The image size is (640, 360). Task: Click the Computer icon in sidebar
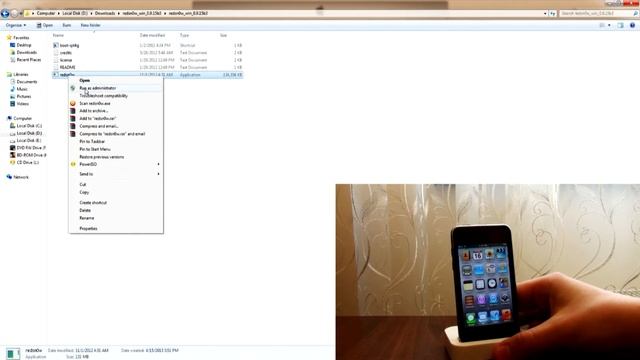coord(9,118)
